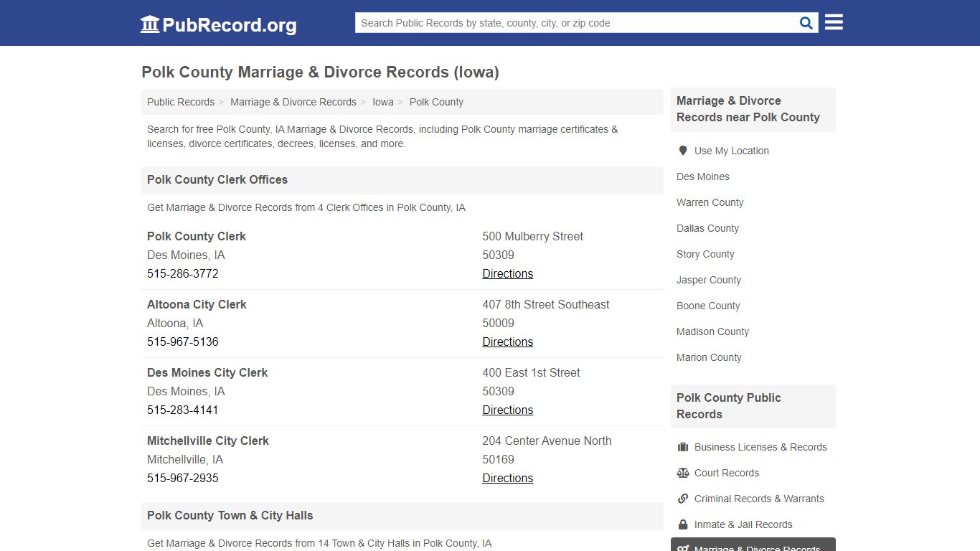Click the Inmate & Jail lock icon
The width and height of the screenshot is (980, 551).
click(x=683, y=524)
